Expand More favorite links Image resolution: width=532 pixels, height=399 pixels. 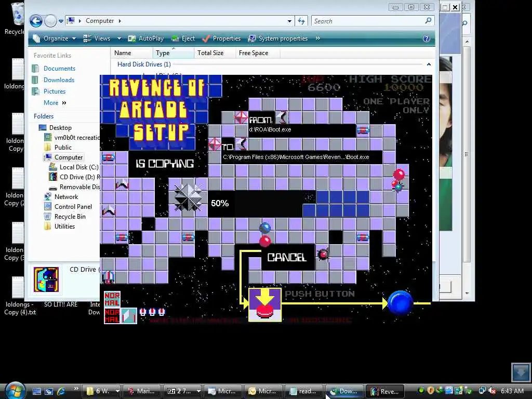[55, 103]
